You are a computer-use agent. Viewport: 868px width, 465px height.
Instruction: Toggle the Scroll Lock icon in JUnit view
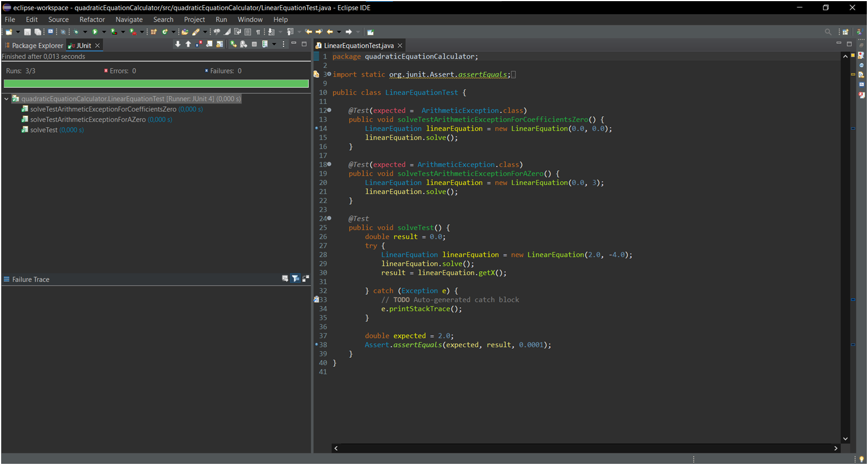point(220,44)
